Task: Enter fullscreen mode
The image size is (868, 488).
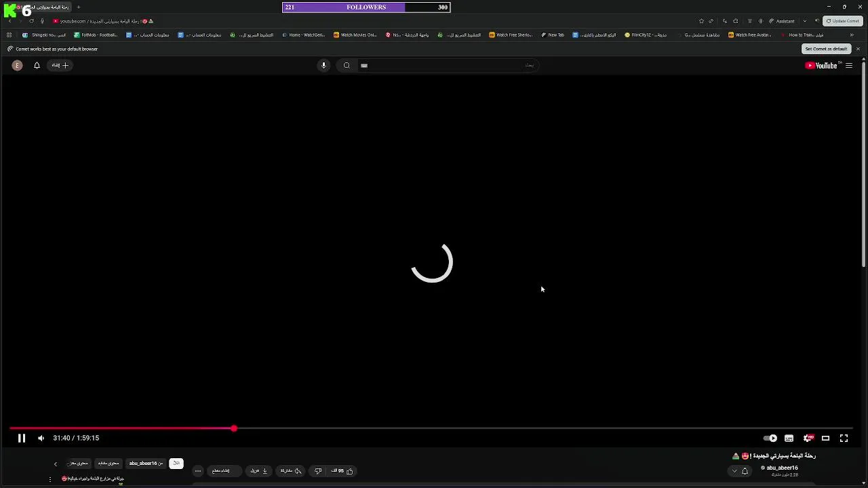Action: [x=844, y=438]
